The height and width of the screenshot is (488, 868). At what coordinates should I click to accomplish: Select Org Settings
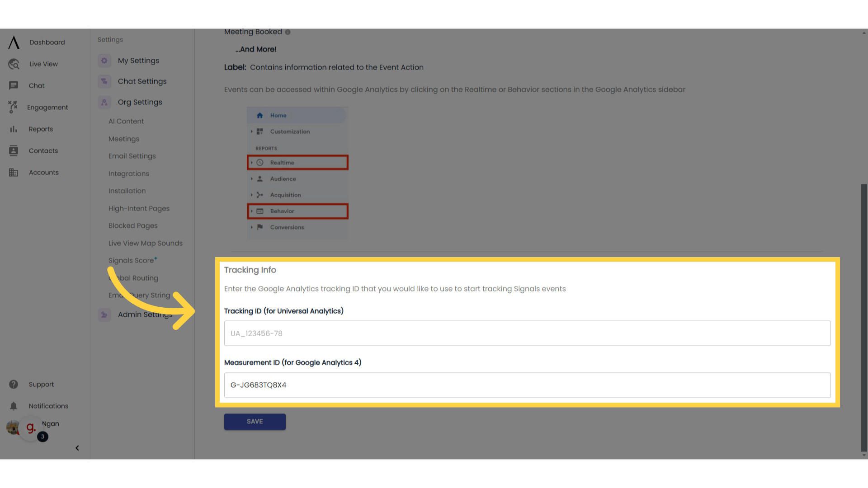140,102
